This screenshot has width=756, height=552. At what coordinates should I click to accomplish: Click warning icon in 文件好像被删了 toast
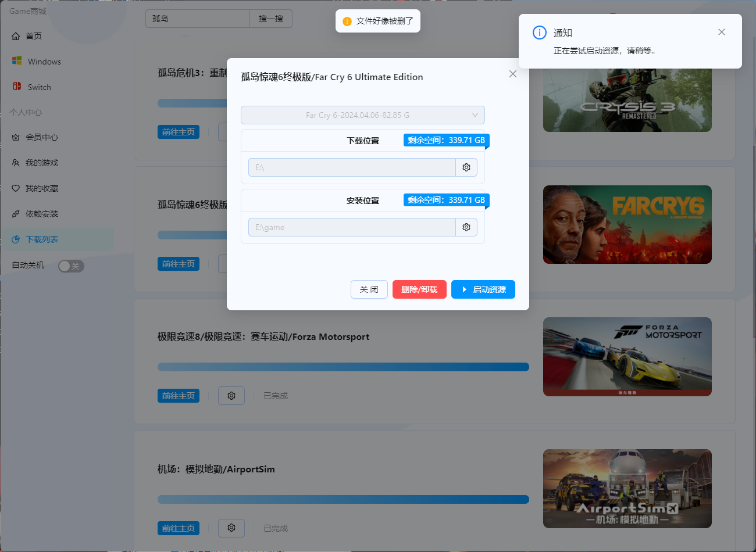[x=347, y=21]
